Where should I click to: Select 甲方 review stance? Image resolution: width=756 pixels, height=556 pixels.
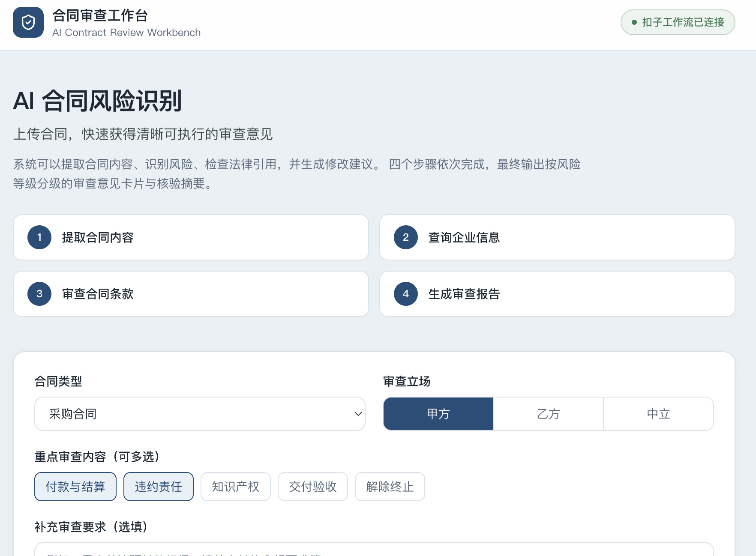pyautogui.click(x=438, y=414)
